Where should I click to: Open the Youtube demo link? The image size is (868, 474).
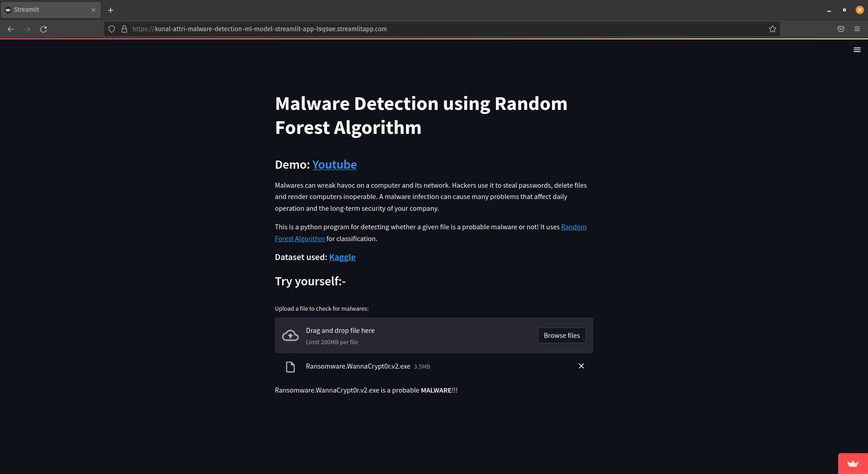coord(334,165)
